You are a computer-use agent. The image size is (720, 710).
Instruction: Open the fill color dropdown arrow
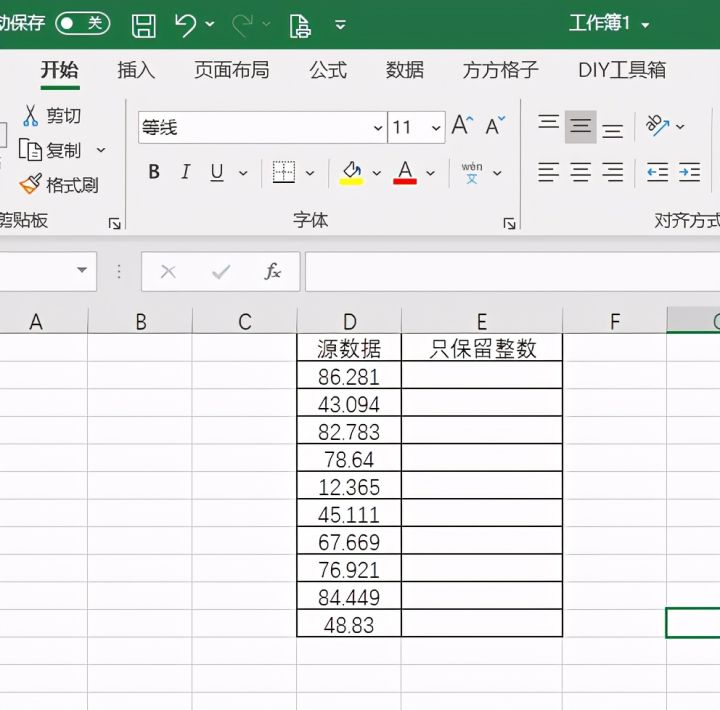377,173
